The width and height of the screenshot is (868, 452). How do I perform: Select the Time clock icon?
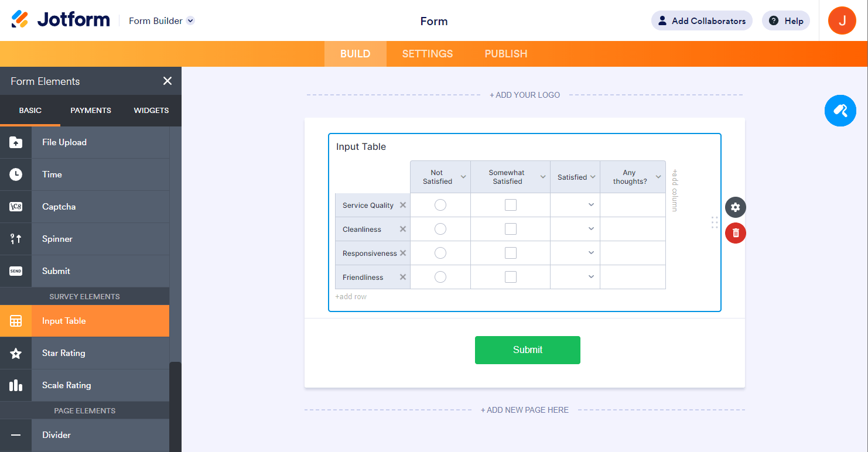16,174
